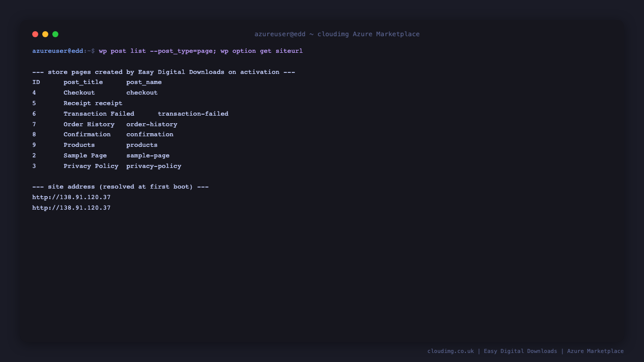Click ID '3' in the Privacy Policy row
The image size is (644, 362).
point(34,166)
